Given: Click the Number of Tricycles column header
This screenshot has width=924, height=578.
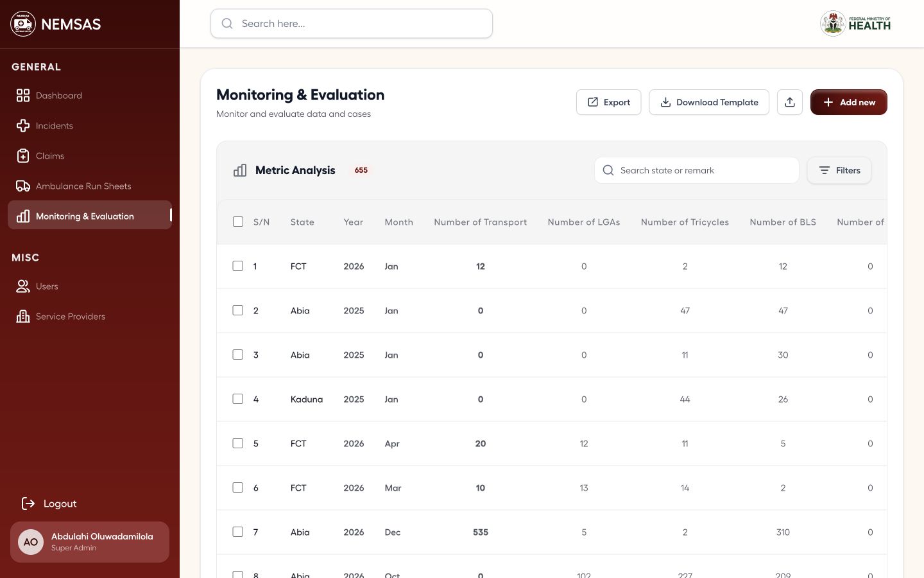Looking at the screenshot, I should 685,222.
